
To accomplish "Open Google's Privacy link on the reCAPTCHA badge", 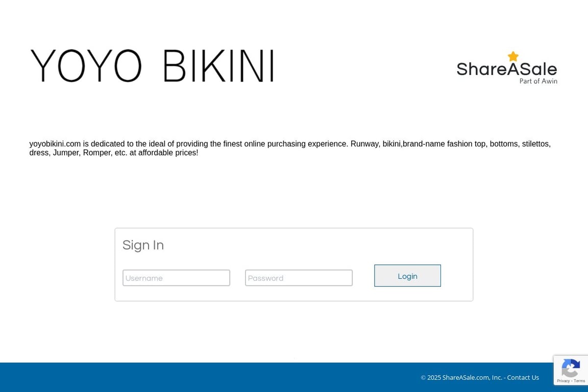I will pyautogui.click(x=563, y=381).
